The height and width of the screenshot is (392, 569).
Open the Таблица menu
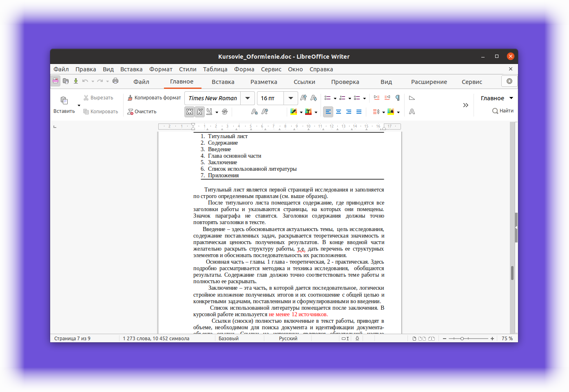tap(215, 69)
